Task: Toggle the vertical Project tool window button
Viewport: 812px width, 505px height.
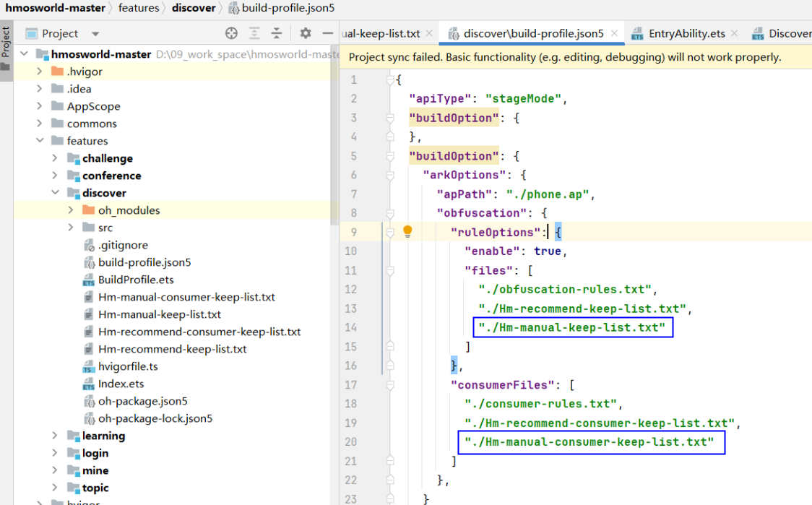Action: [6, 43]
